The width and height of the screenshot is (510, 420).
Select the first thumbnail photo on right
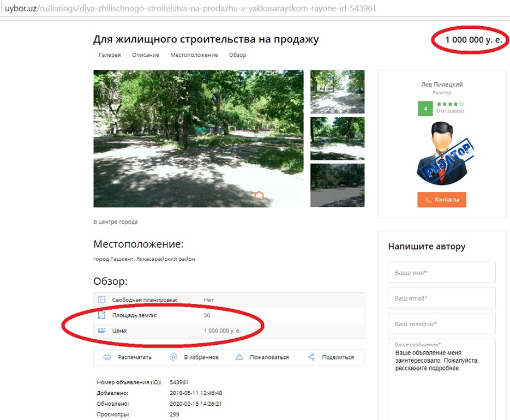tap(337, 92)
